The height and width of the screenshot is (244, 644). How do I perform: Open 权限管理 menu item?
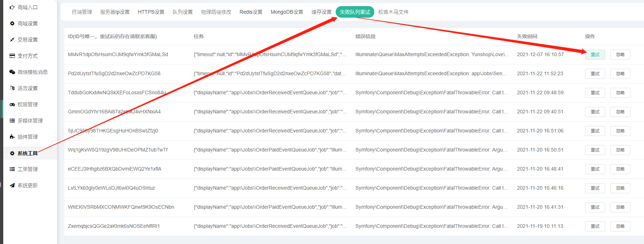[28, 104]
